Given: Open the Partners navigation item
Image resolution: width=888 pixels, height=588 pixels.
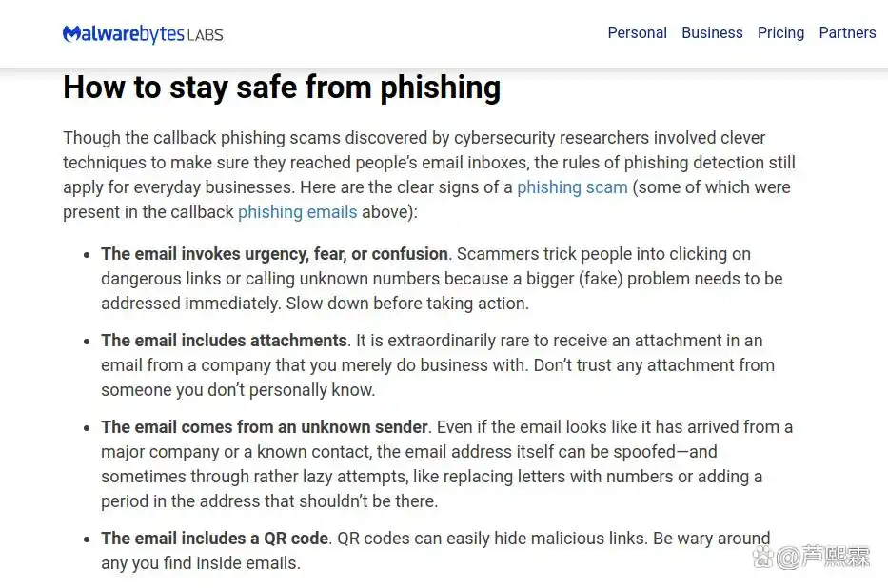Looking at the screenshot, I should click(847, 32).
